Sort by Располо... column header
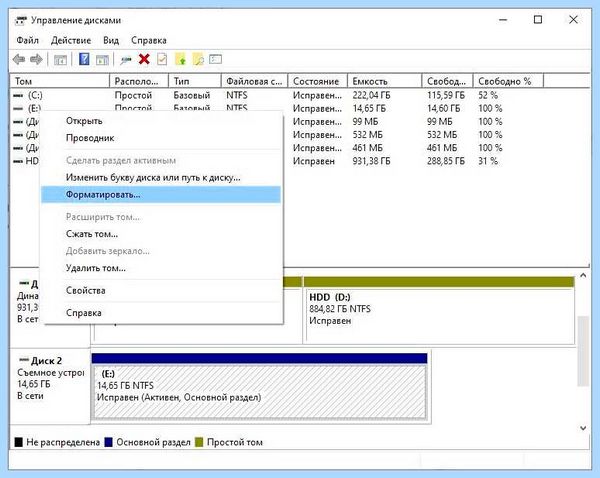This screenshot has width=600, height=478. (139, 81)
